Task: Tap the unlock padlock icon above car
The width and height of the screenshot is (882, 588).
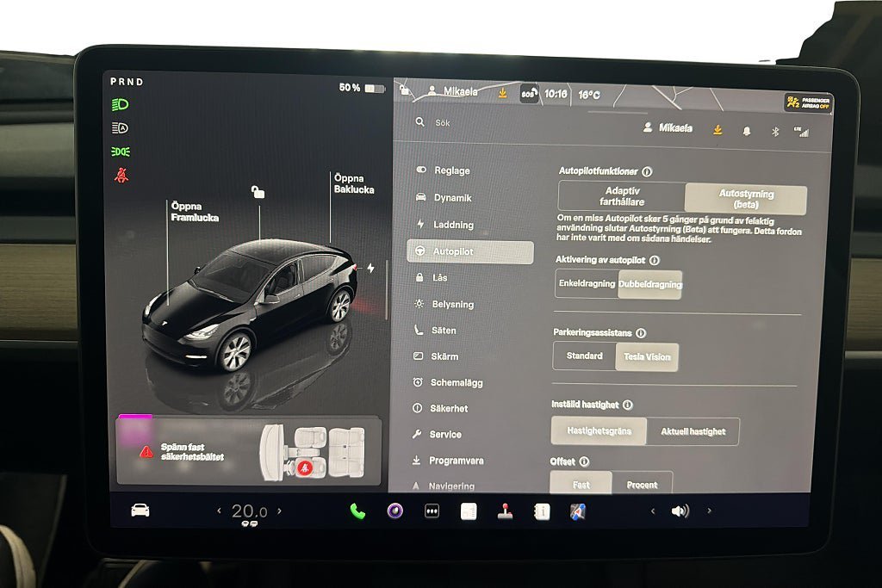Action: pos(258,192)
